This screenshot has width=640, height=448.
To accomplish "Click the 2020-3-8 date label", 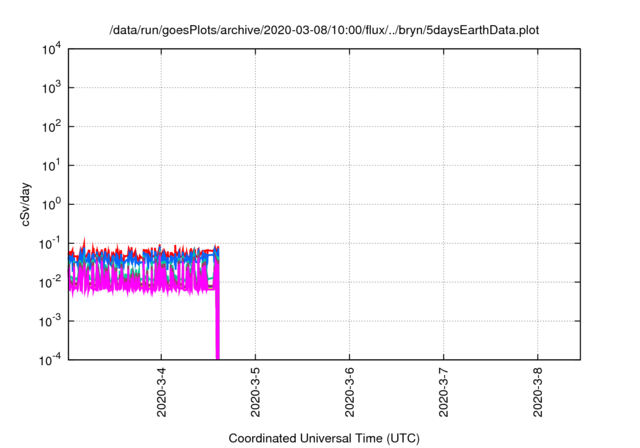I will [x=538, y=393].
